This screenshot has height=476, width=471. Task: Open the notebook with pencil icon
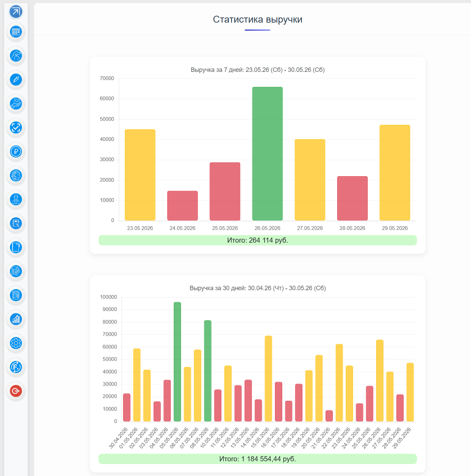point(16,223)
